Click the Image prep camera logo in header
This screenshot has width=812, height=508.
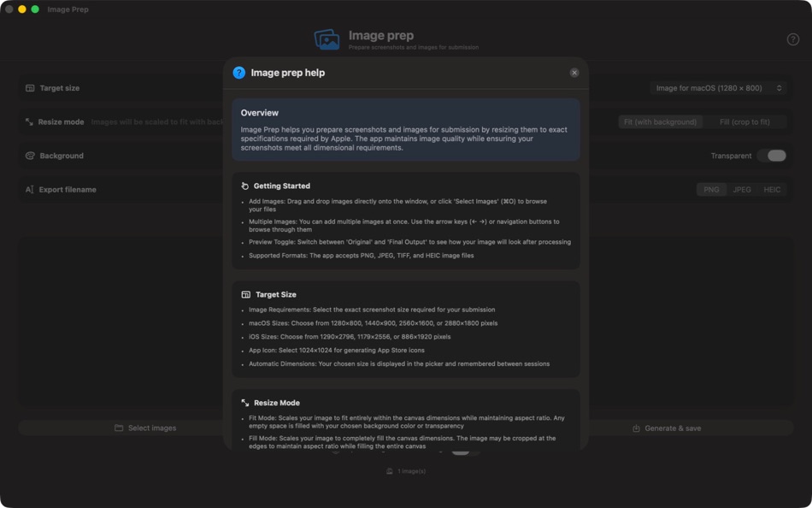click(x=327, y=38)
